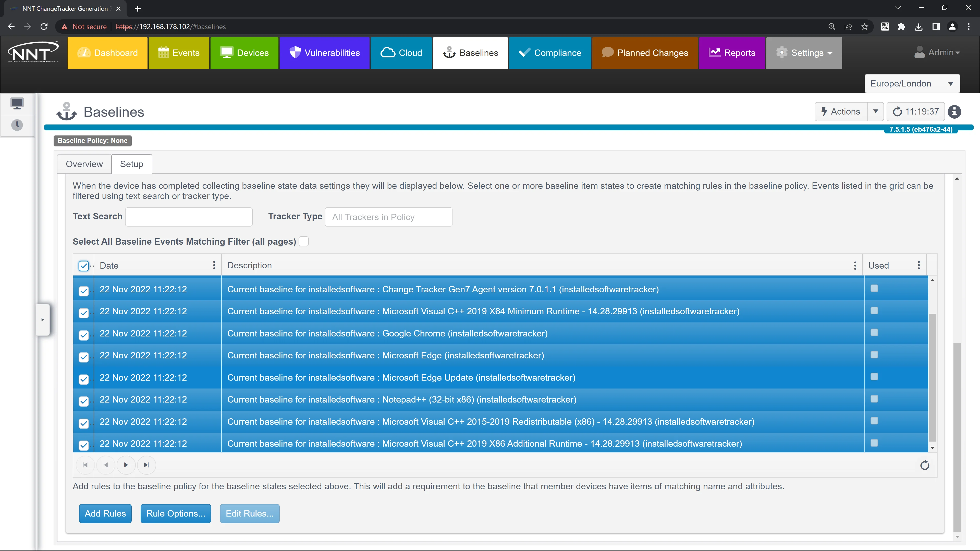Toggle Select All Baseline Events checkbox
Screen dimensions: 980x551
304,242
